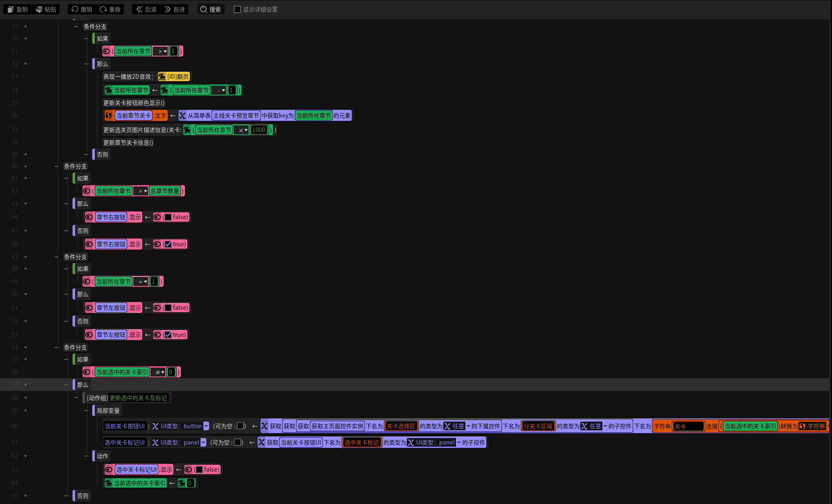The height and width of the screenshot is (504, 832).
Task: Uncheck the true box on line 46
Action: 168,244
